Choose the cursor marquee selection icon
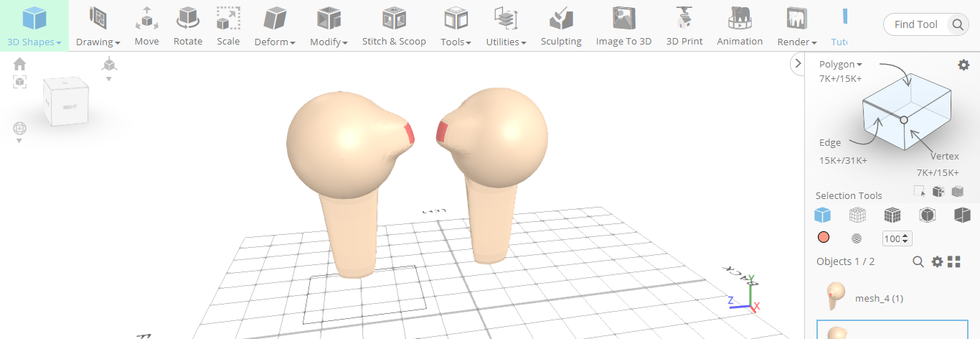This screenshot has height=339, width=980. click(919, 191)
